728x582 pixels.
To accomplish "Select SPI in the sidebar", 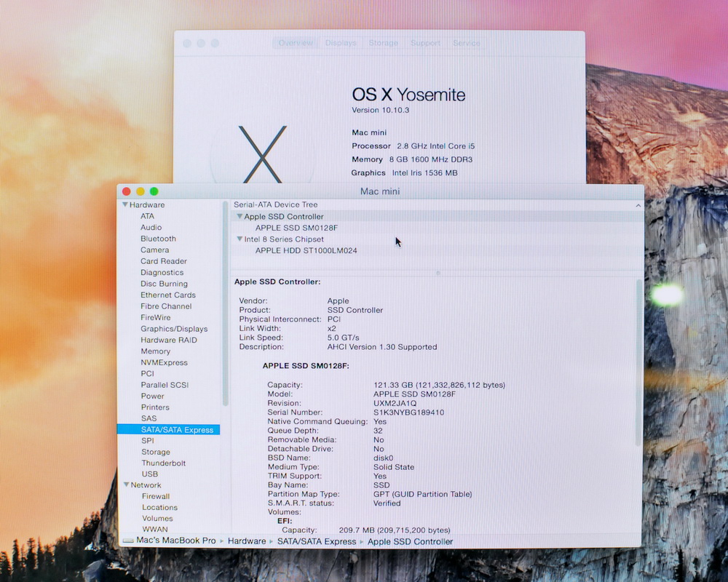I will point(148,440).
